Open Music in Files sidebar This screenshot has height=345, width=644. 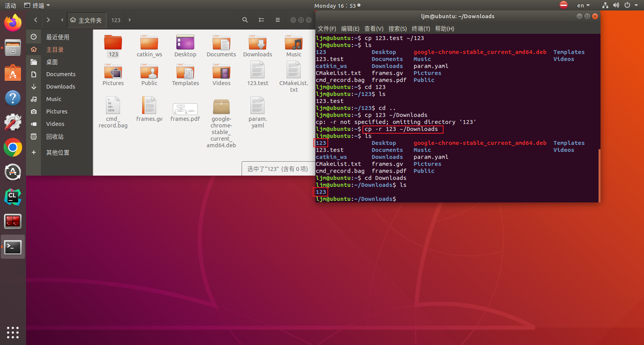click(x=59, y=99)
